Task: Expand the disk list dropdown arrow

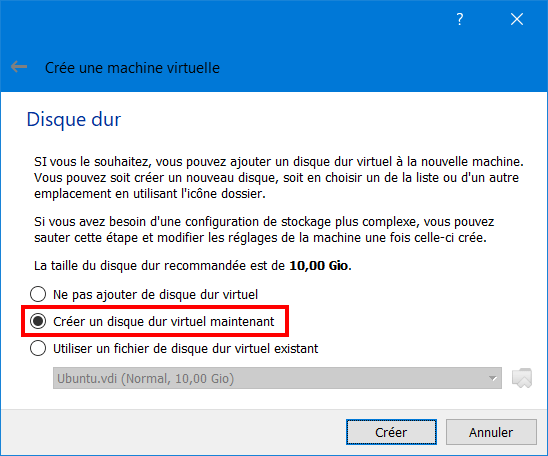Action: [492, 378]
